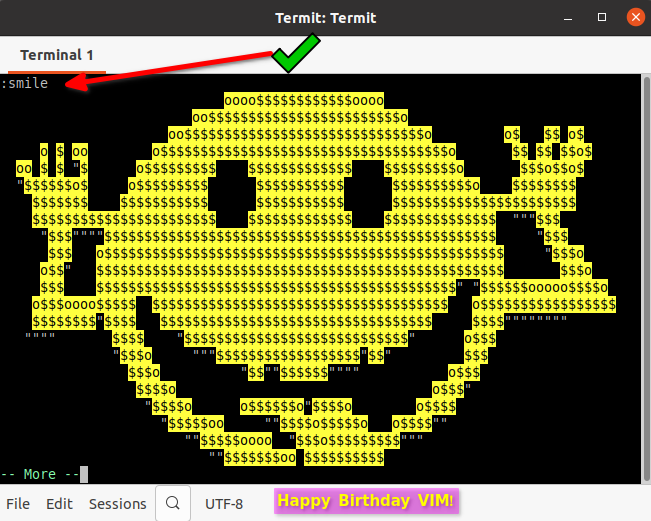Minimize the Termit window
Image resolution: width=651 pixels, height=521 pixels.
[570, 17]
